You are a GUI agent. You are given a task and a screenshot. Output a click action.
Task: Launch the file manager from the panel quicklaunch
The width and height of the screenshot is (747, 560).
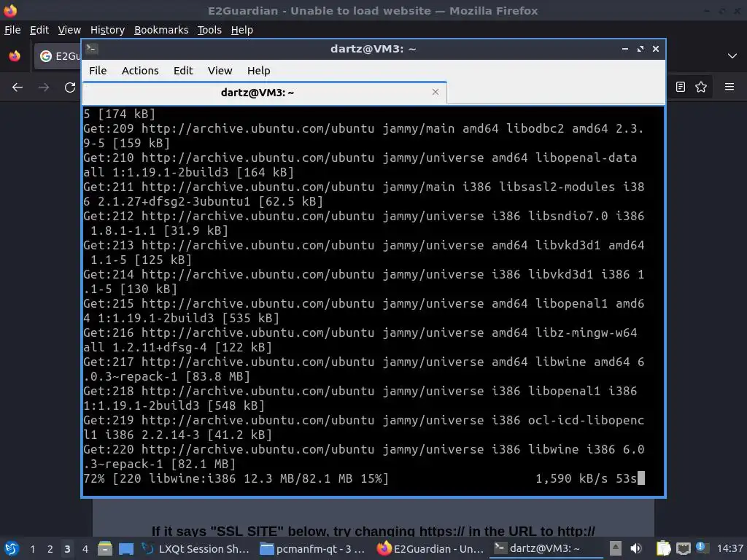pyautogui.click(x=105, y=548)
